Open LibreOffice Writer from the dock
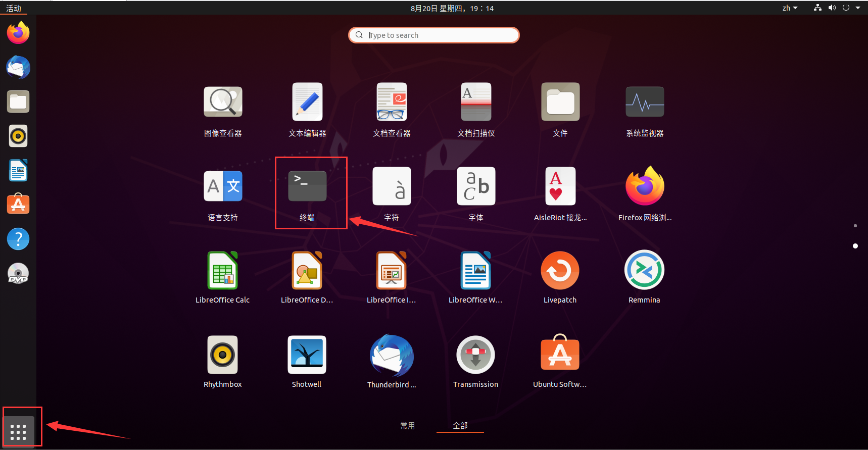The image size is (868, 450). point(18,170)
